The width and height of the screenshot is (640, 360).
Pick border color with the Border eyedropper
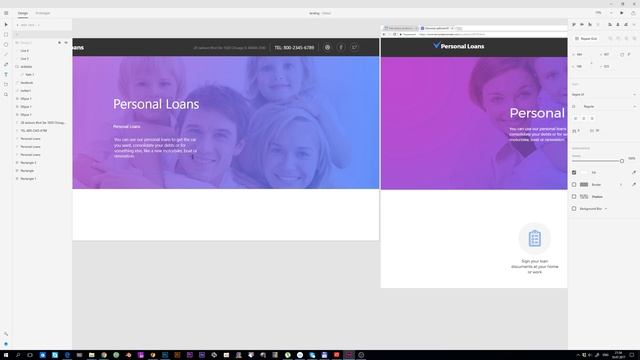(634, 184)
